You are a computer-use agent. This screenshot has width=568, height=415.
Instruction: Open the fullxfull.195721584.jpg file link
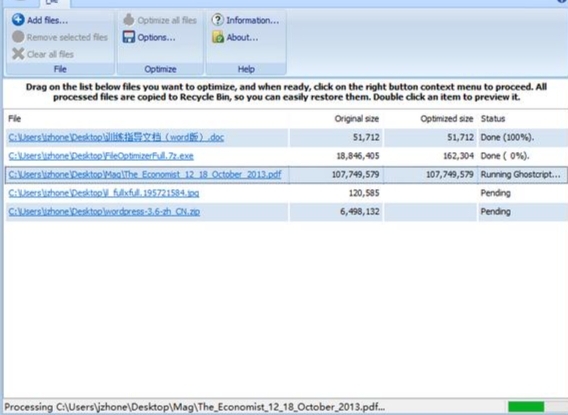[x=104, y=193]
